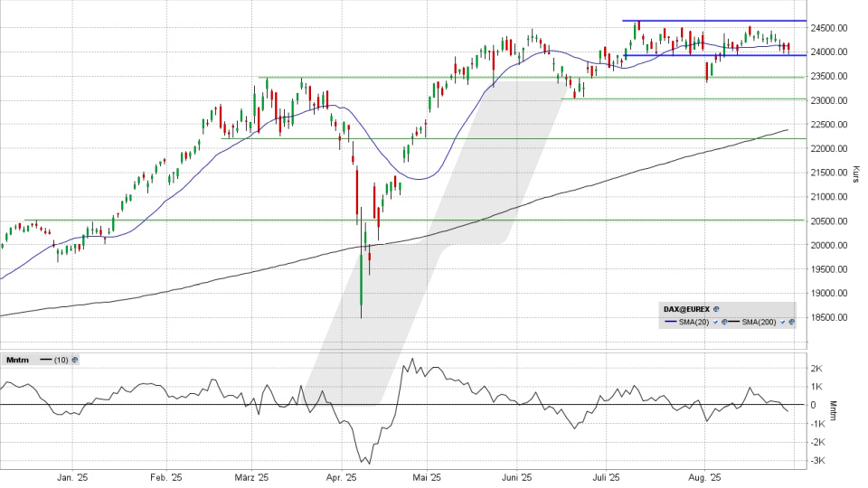Click the Kurs axis title

tap(856, 174)
